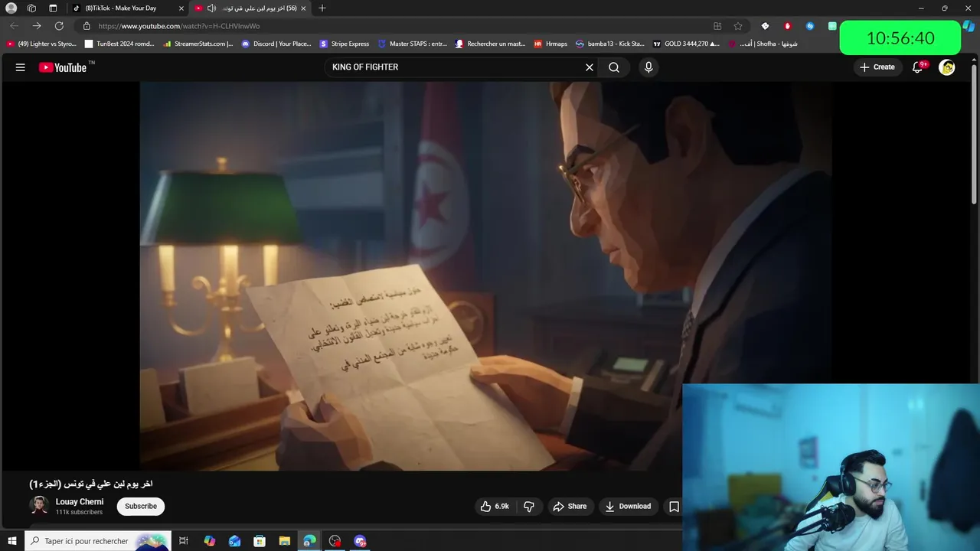980x551 pixels.
Task: Close the TikTok browser tab
Action: (x=181, y=8)
